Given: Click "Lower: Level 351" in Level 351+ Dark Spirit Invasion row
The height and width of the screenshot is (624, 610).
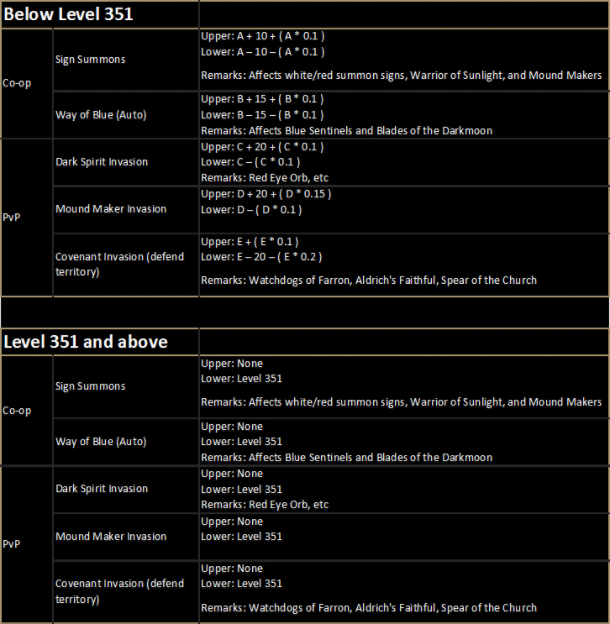Looking at the screenshot, I should pyautogui.click(x=242, y=489).
